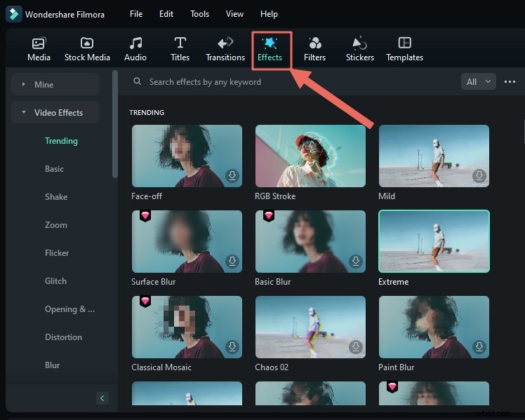The image size is (525, 420).
Task: Open the Media tab icon
Action: 39,43
